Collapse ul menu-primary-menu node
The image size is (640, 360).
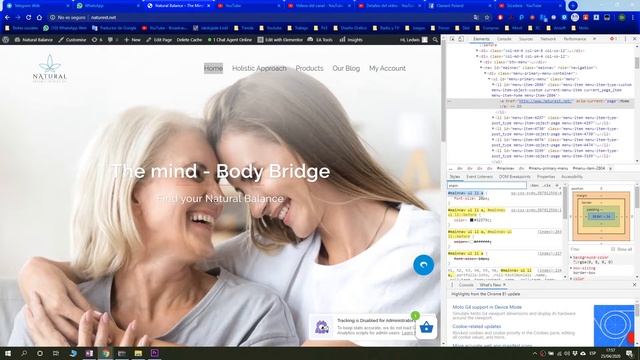click(x=489, y=79)
